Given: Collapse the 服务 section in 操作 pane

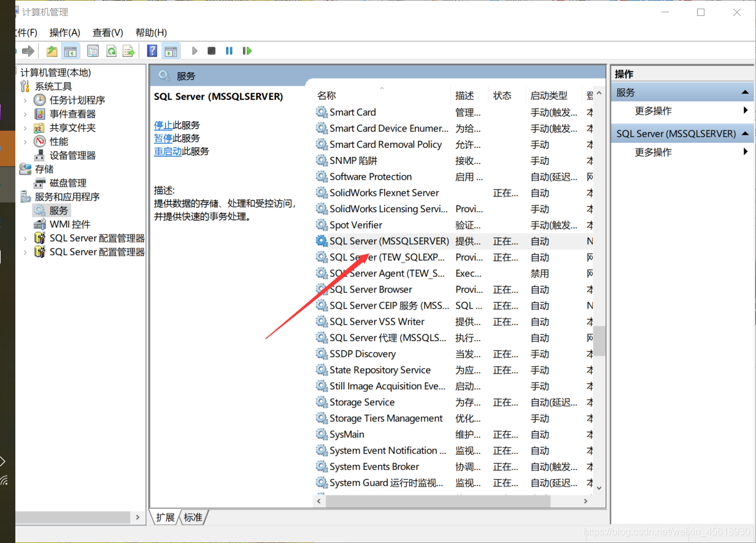Looking at the screenshot, I should tap(745, 93).
